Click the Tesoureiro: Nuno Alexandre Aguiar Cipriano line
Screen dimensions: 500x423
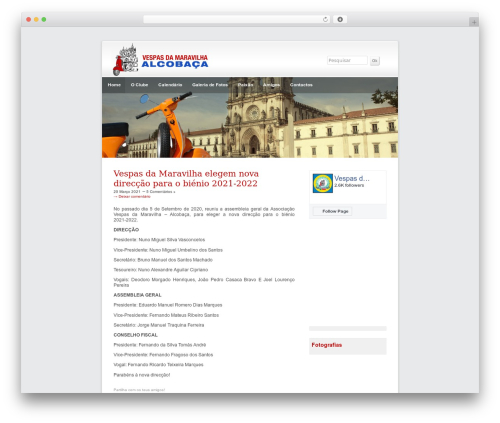click(x=161, y=270)
